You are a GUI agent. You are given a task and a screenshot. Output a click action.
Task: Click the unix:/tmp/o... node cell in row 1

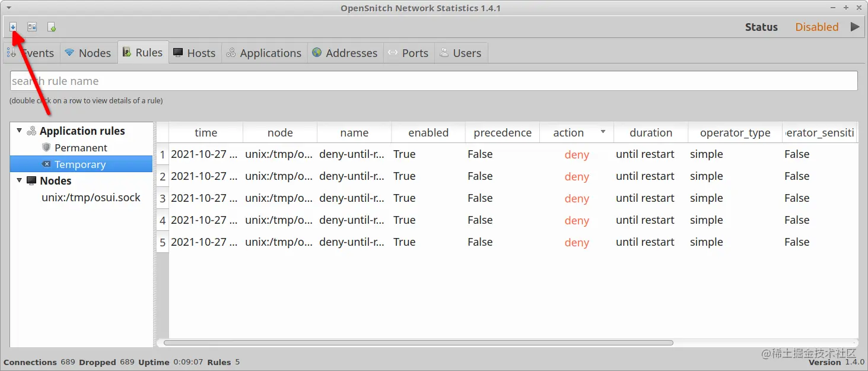tap(280, 154)
